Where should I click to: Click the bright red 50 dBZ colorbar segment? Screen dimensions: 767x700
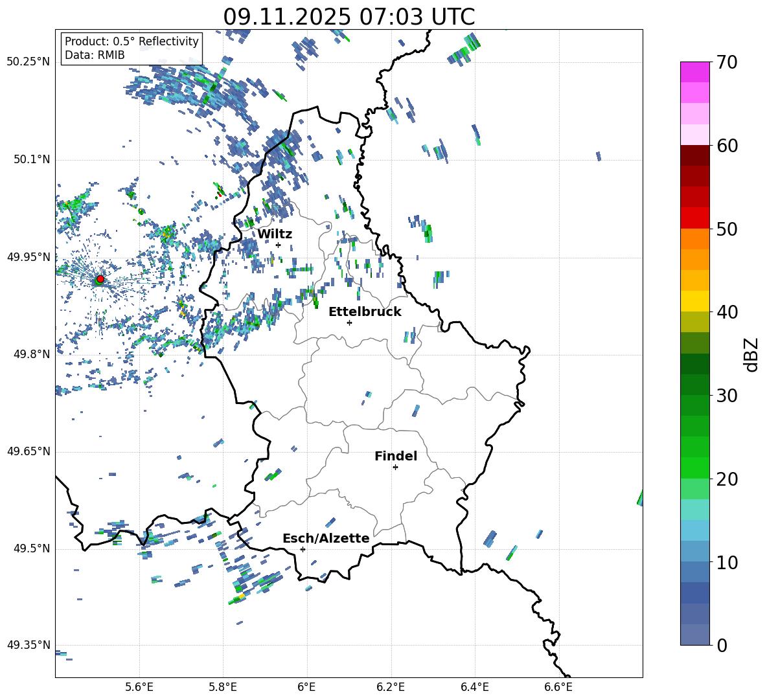point(694,218)
